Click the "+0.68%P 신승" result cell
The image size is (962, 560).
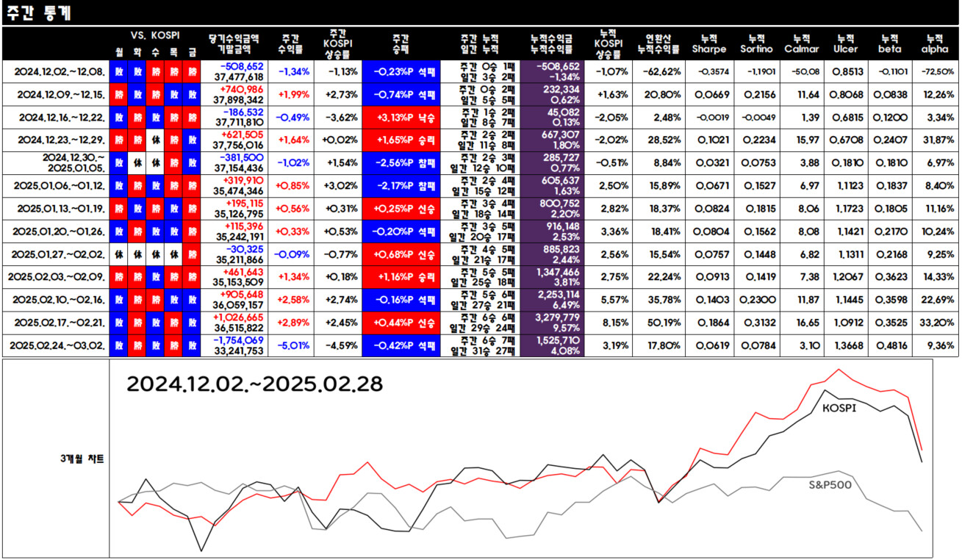401,254
